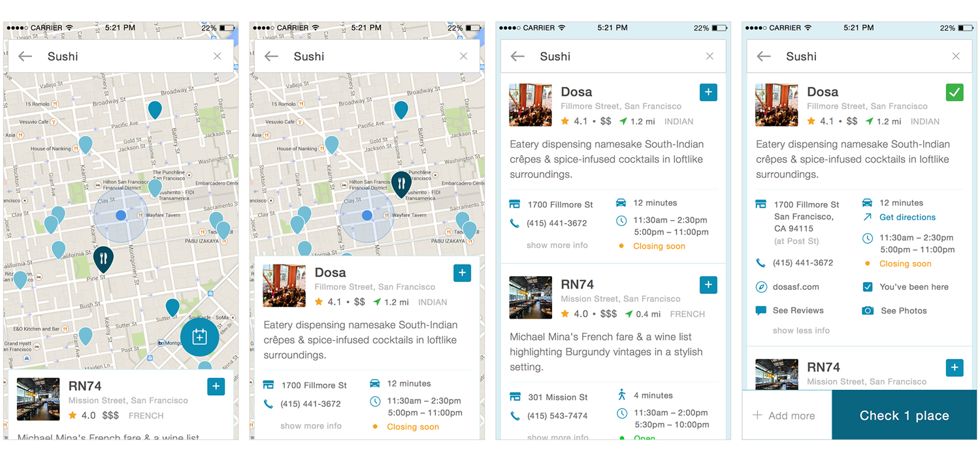Tap the phone icon beside (415) 543-7474
The width and height of the screenshot is (980, 461).
pyautogui.click(x=515, y=416)
